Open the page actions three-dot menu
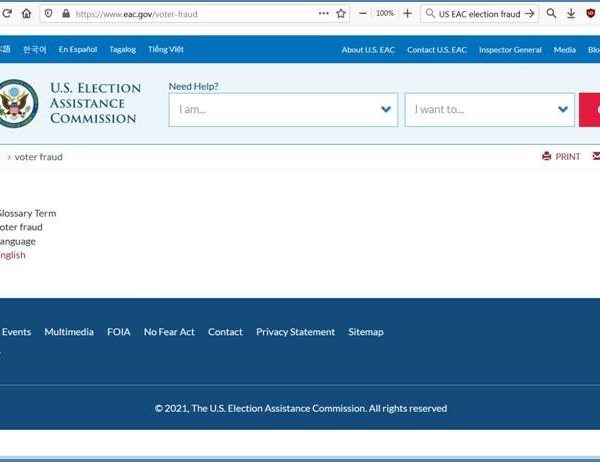Image resolution: width=600 pixels, height=462 pixels. click(x=323, y=14)
